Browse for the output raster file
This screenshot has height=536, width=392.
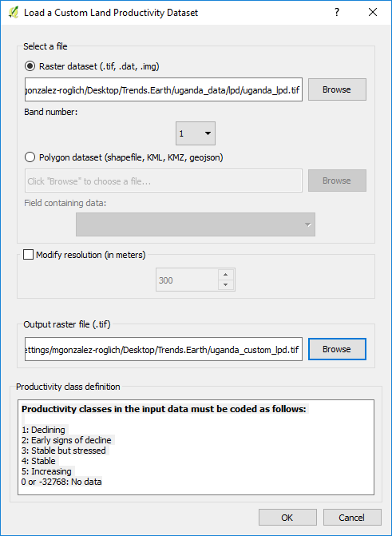(337, 349)
